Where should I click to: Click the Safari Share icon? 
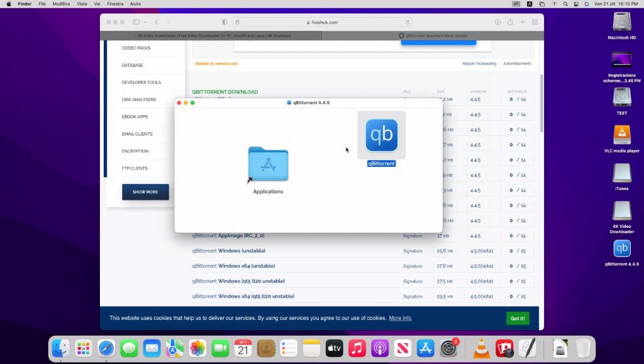pyautogui.click(x=510, y=22)
